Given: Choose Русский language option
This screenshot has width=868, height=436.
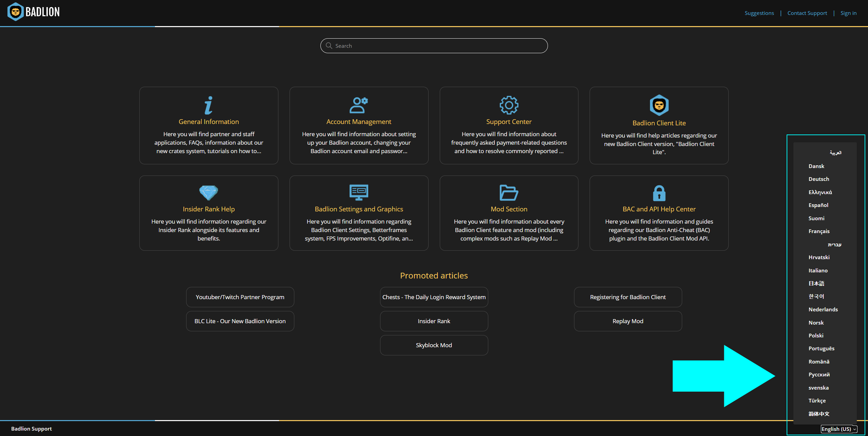Looking at the screenshot, I should pyautogui.click(x=819, y=374).
